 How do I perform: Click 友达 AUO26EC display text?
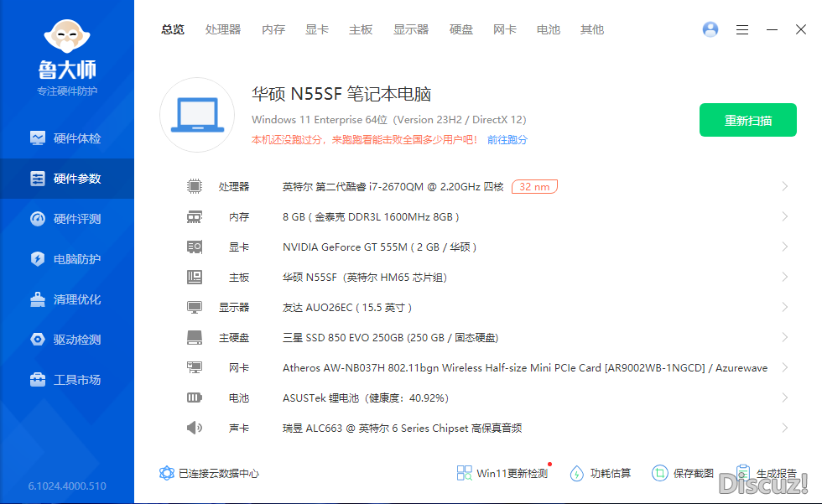pyautogui.click(x=347, y=308)
